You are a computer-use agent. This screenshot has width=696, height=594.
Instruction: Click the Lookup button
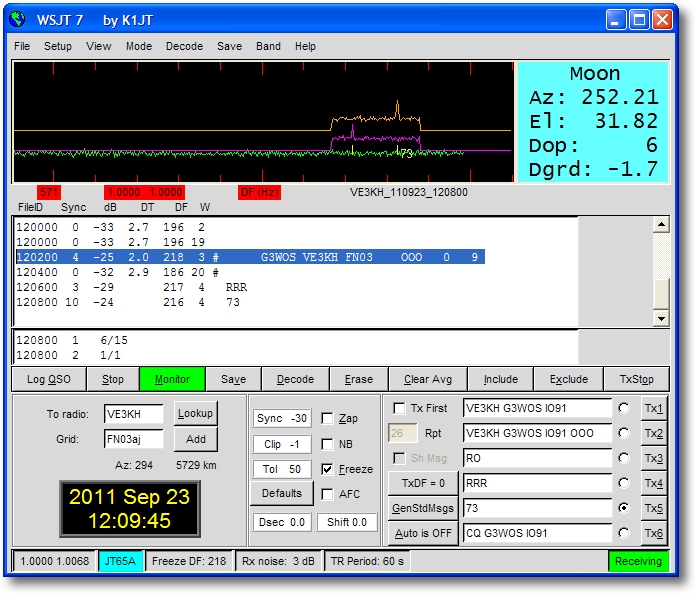tap(195, 413)
